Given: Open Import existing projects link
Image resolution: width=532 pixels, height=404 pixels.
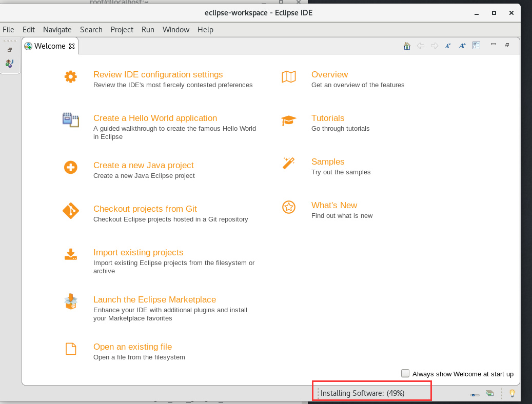Looking at the screenshot, I should [138, 252].
